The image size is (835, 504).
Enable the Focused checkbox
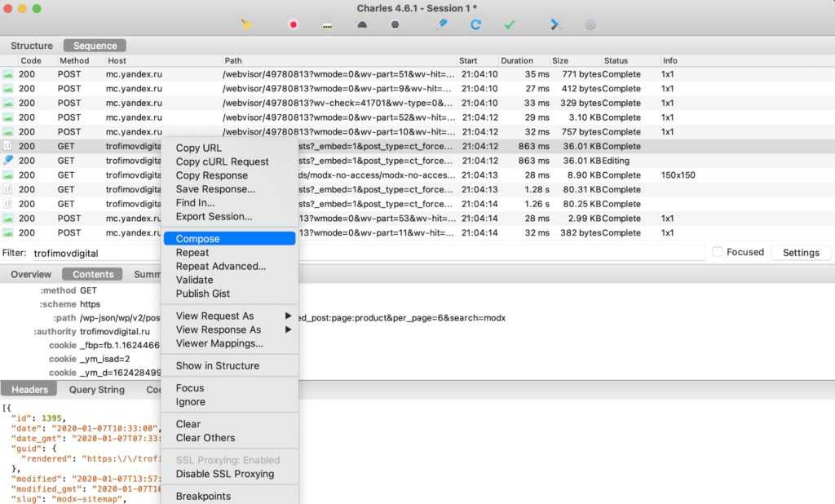point(718,252)
